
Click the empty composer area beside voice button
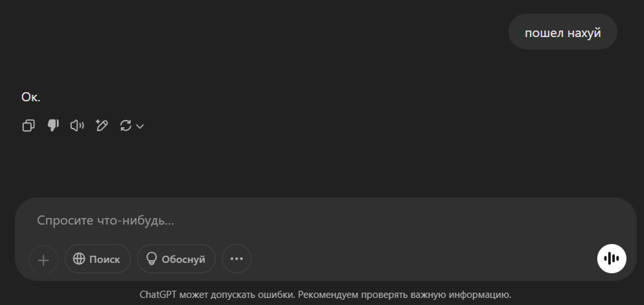(x=423, y=259)
